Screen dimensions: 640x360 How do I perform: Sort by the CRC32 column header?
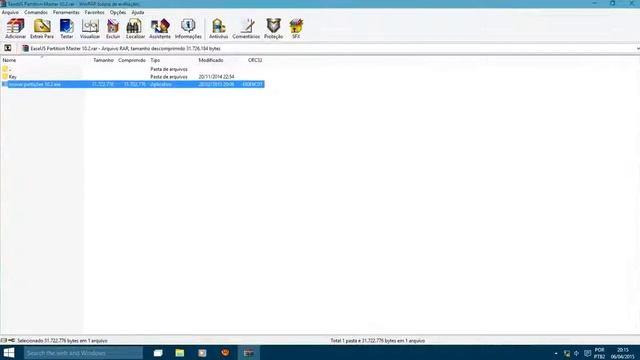(x=255, y=60)
